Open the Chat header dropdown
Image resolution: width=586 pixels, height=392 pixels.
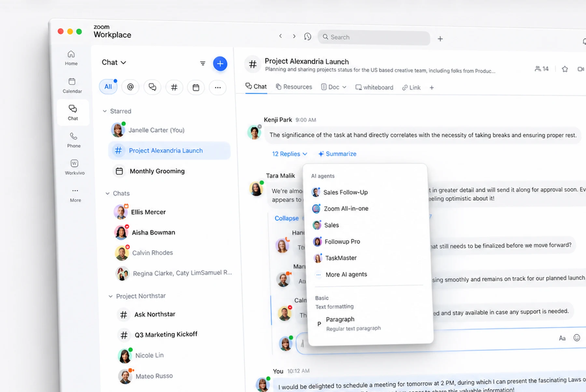tap(114, 62)
